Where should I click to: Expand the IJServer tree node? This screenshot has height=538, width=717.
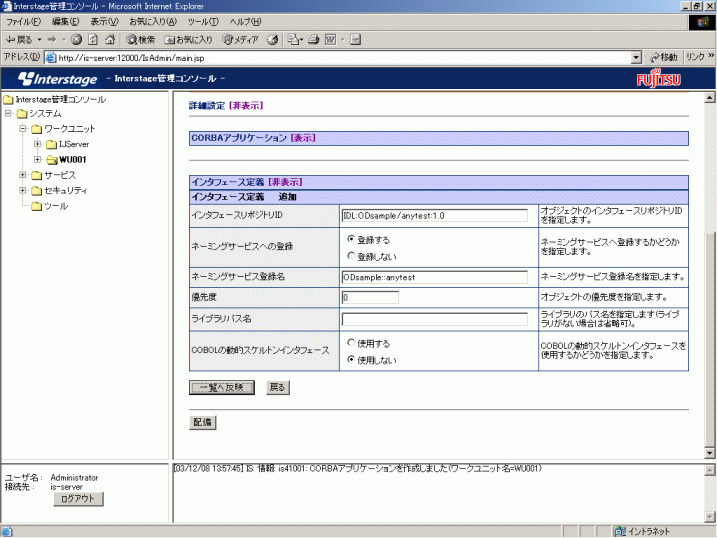pos(37,144)
